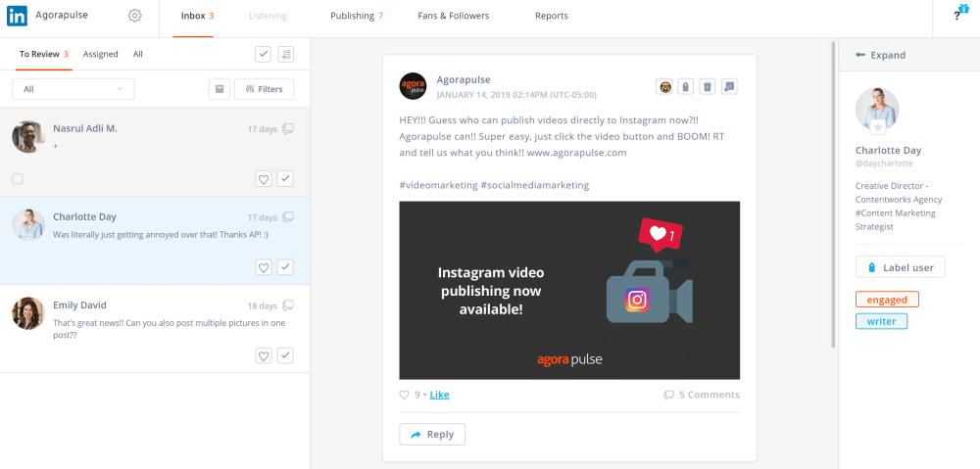Click the trash icon on the post
The width and height of the screenshot is (980, 469).
coord(708,86)
